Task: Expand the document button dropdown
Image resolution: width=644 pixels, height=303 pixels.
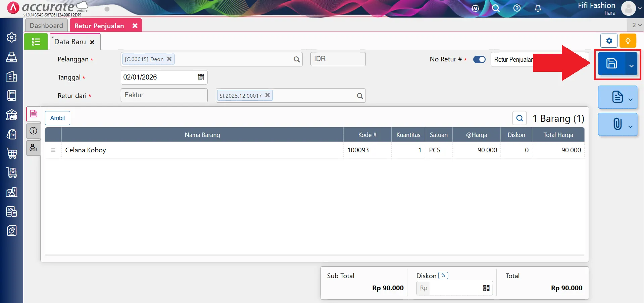Action: coord(630,99)
